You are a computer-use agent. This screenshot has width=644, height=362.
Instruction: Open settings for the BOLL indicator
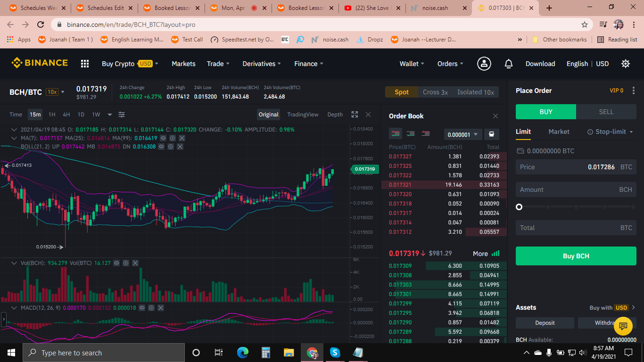171,147
